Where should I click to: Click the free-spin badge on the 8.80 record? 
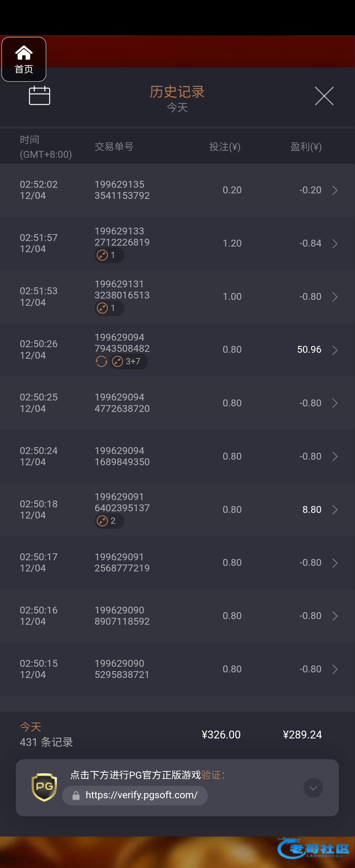109,520
